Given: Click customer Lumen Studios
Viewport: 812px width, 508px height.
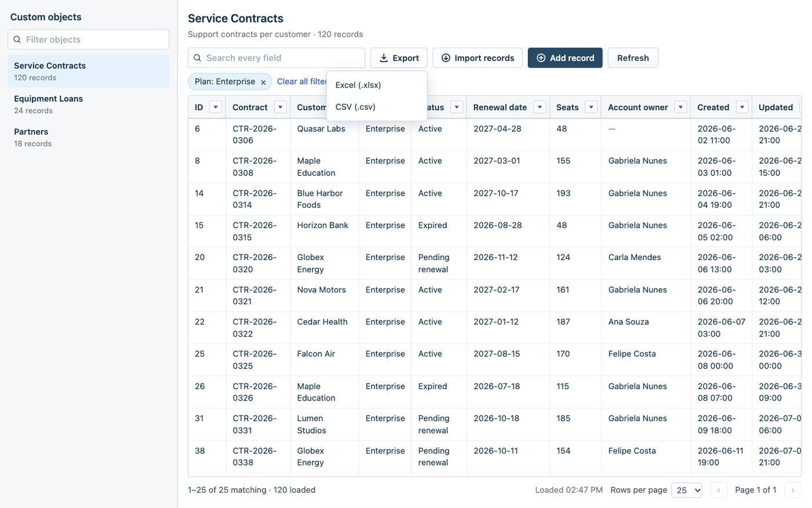Looking at the screenshot, I should tap(311, 424).
